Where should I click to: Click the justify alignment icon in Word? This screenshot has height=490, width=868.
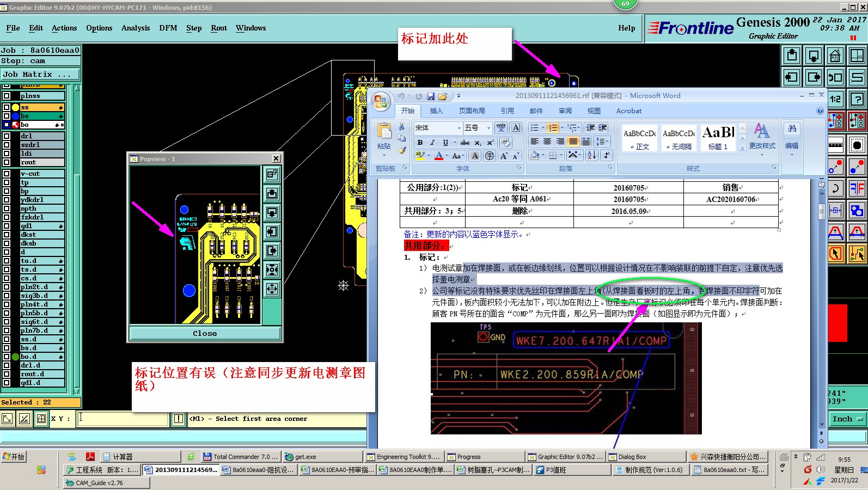573,142
